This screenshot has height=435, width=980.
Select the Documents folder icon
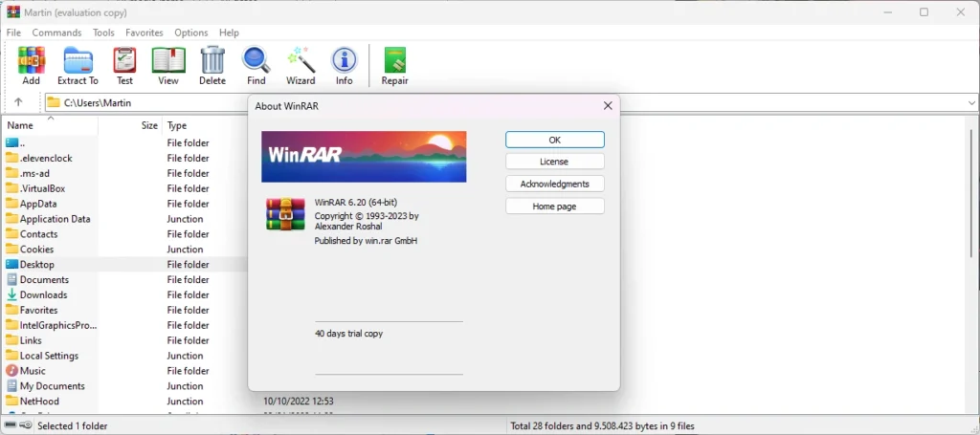tap(11, 279)
